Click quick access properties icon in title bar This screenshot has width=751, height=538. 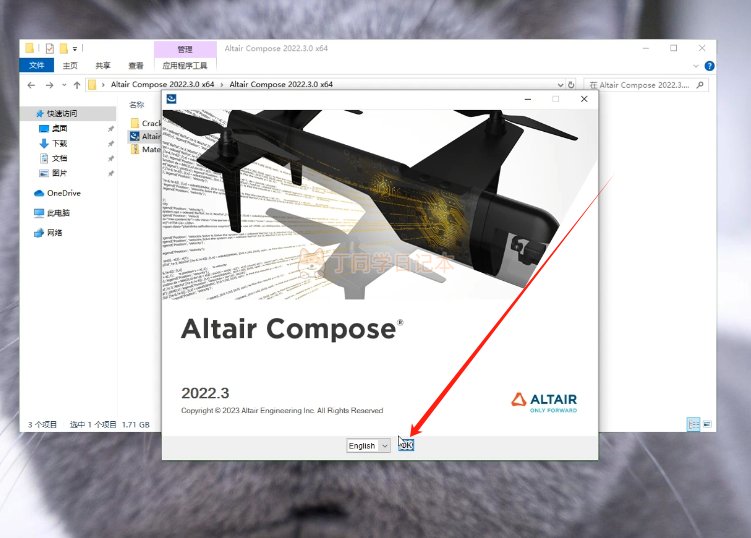point(50,48)
